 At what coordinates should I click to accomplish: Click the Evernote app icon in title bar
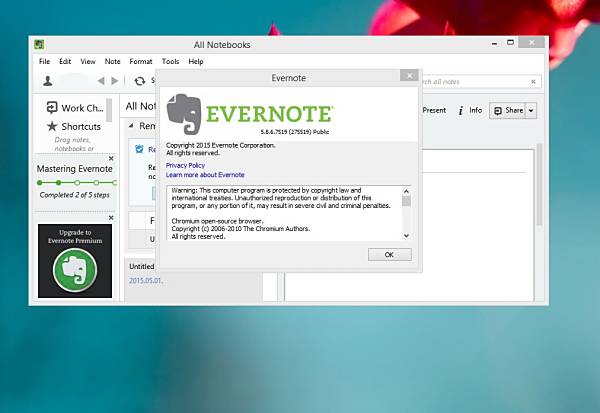(x=39, y=45)
